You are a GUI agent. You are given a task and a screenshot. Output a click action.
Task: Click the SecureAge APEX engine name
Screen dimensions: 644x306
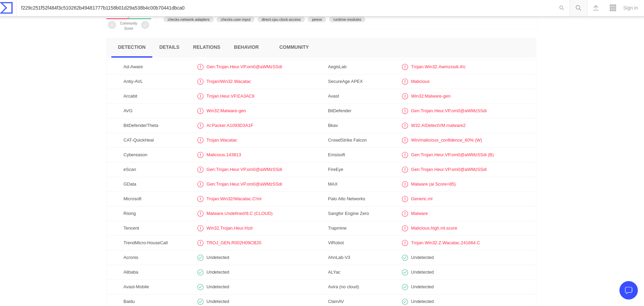pyautogui.click(x=345, y=82)
